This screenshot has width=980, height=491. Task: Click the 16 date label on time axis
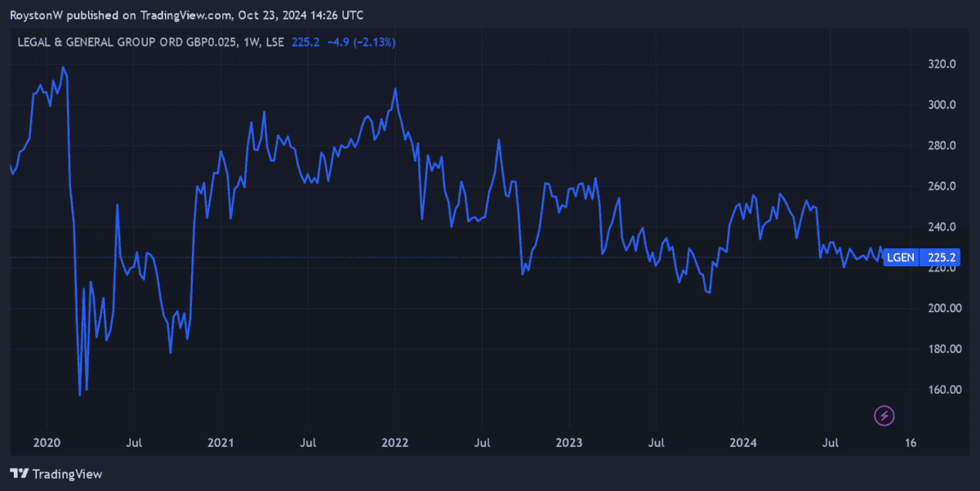pyautogui.click(x=911, y=443)
